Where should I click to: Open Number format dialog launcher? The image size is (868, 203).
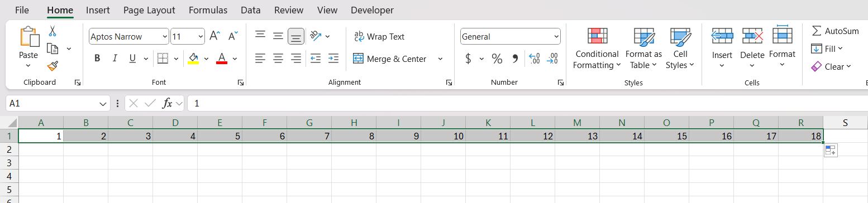pyautogui.click(x=560, y=83)
